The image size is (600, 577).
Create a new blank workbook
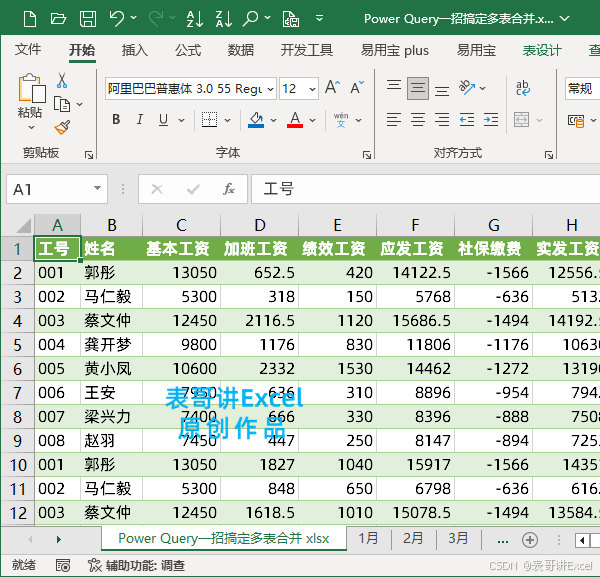pyautogui.click(x=29, y=19)
